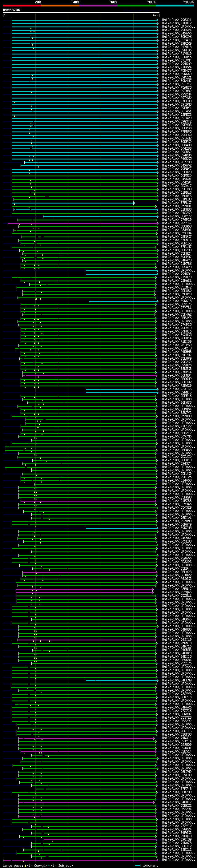
Task: Select hit label UniRef100_C0P5C0
Action: point(177,176)
